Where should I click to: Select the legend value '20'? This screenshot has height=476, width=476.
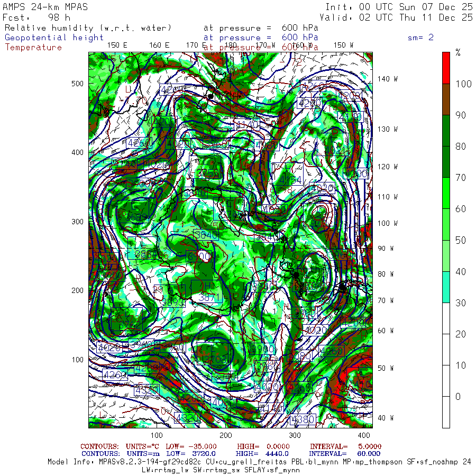pos(461,334)
